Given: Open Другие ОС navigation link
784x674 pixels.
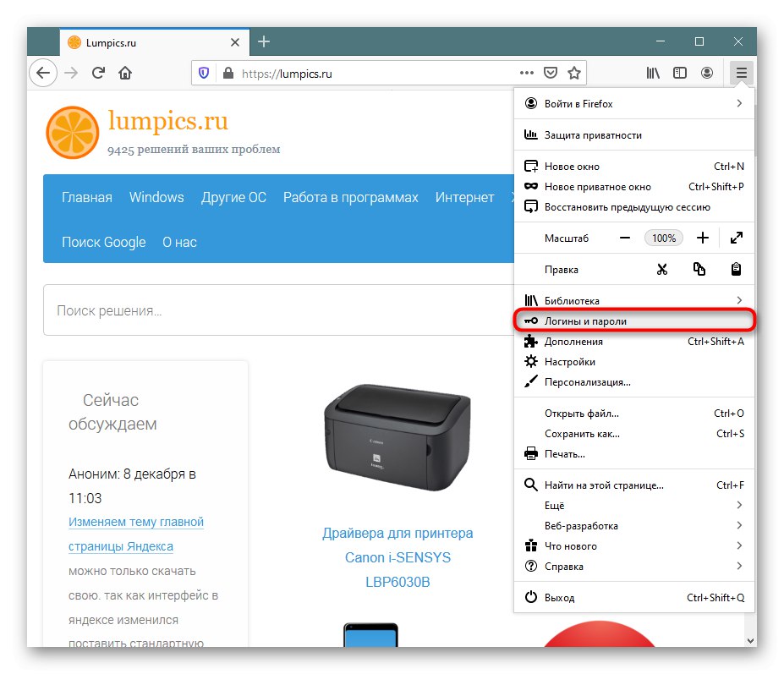Looking at the screenshot, I should [233, 198].
